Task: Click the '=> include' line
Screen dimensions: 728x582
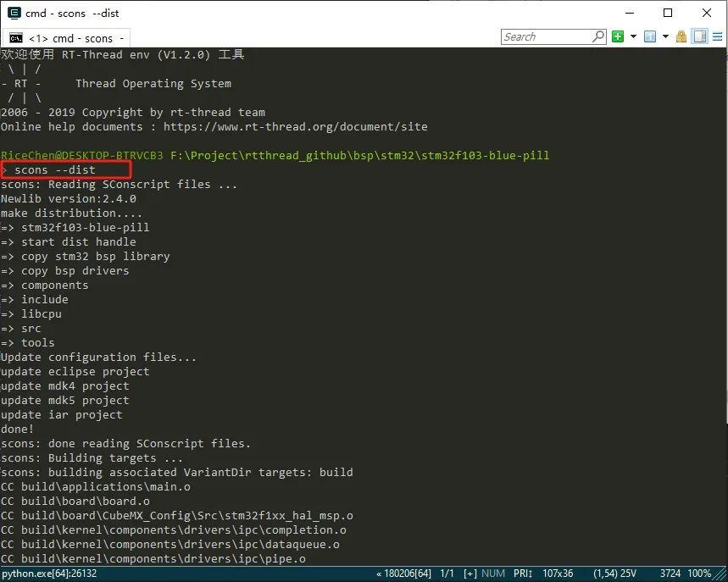Action: click(x=35, y=299)
